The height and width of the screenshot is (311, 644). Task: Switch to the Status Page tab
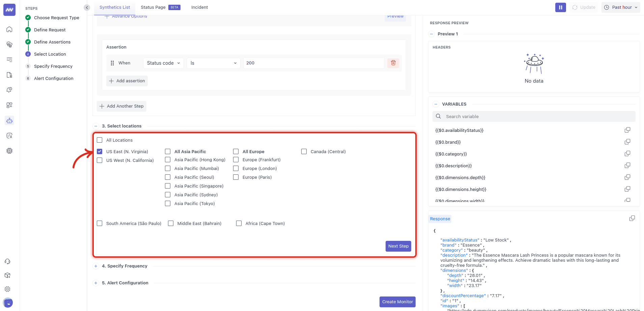[x=153, y=7]
